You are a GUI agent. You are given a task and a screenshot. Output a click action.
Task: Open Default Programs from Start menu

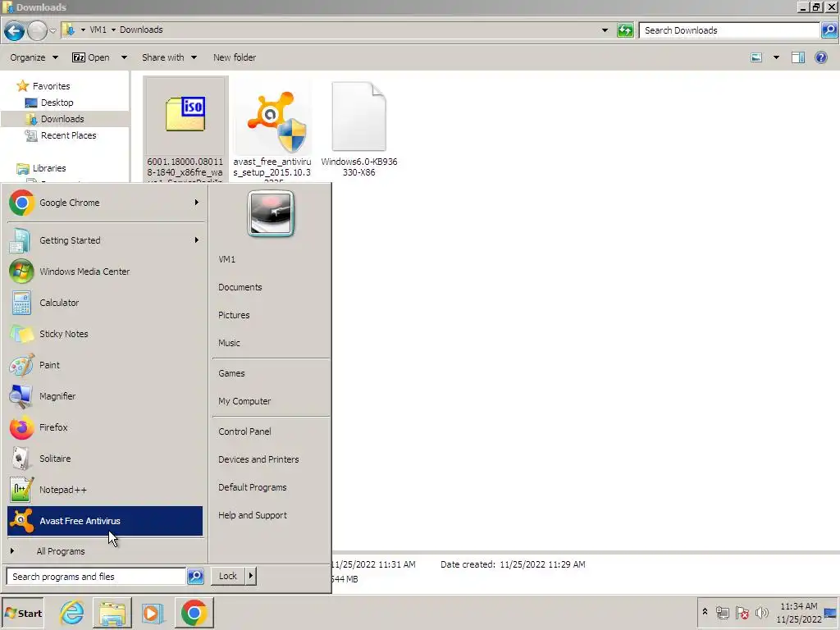pyautogui.click(x=253, y=487)
